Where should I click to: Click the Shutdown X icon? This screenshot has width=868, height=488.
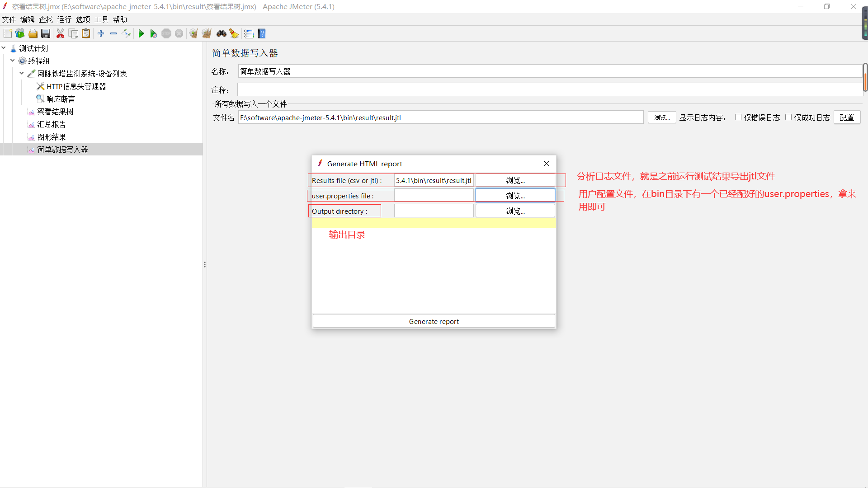179,34
